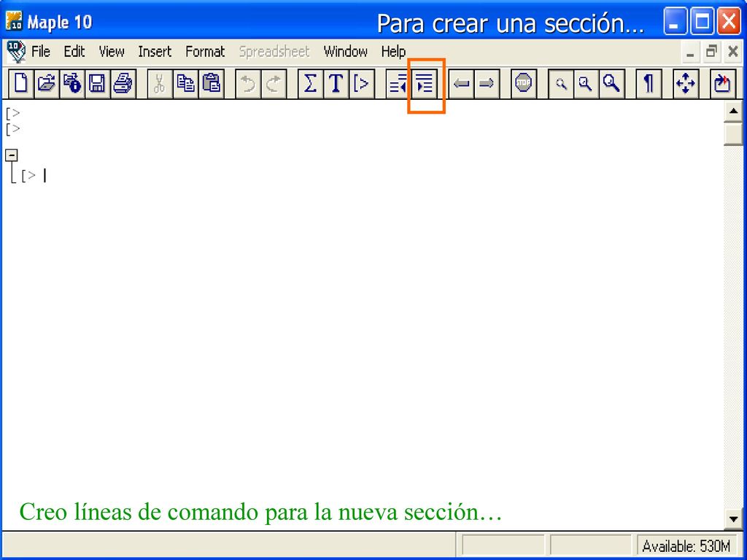
Task: Open the View menu
Action: click(x=112, y=52)
